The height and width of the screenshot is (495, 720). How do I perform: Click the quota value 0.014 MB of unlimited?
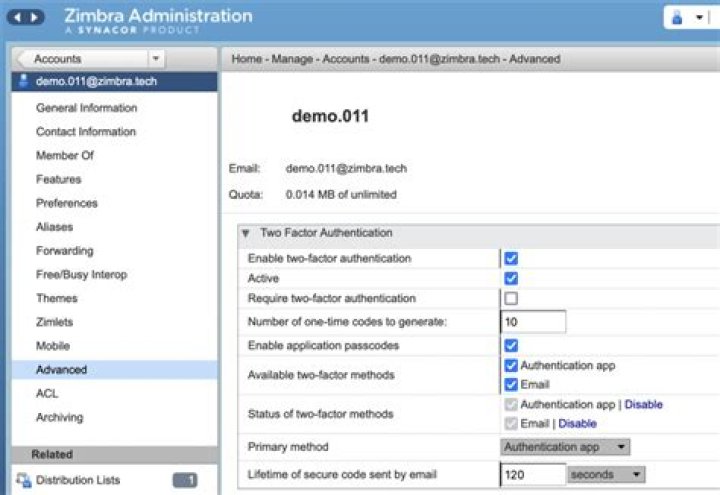tap(341, 194)
